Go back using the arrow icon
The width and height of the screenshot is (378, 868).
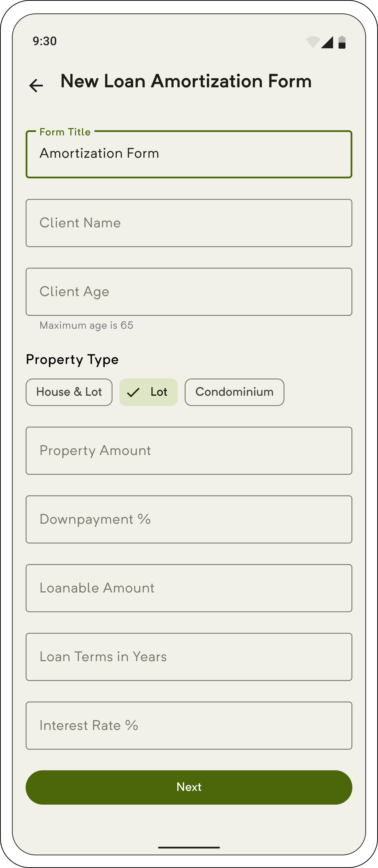click(36, 85)
